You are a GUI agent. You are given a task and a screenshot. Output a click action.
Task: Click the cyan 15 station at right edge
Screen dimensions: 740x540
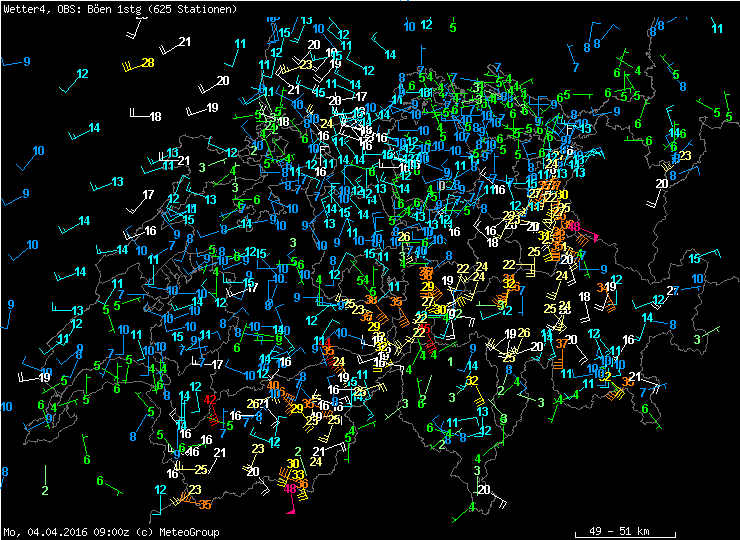tap(694, 259)
